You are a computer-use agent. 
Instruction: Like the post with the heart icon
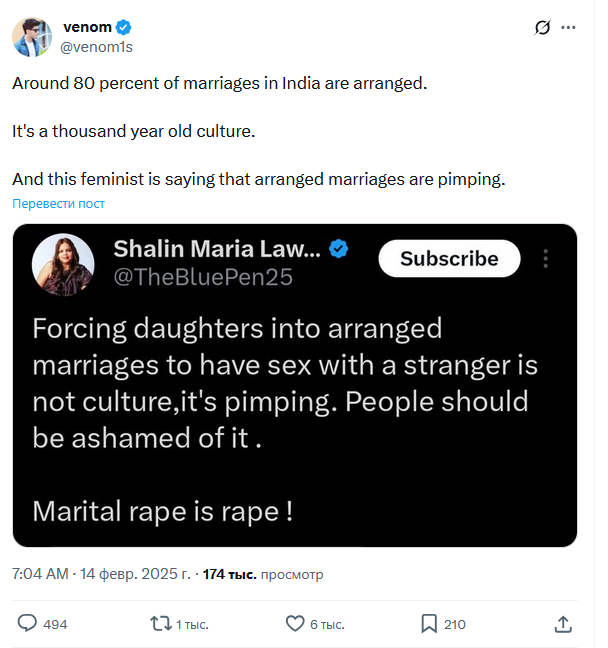pos(295,624)
